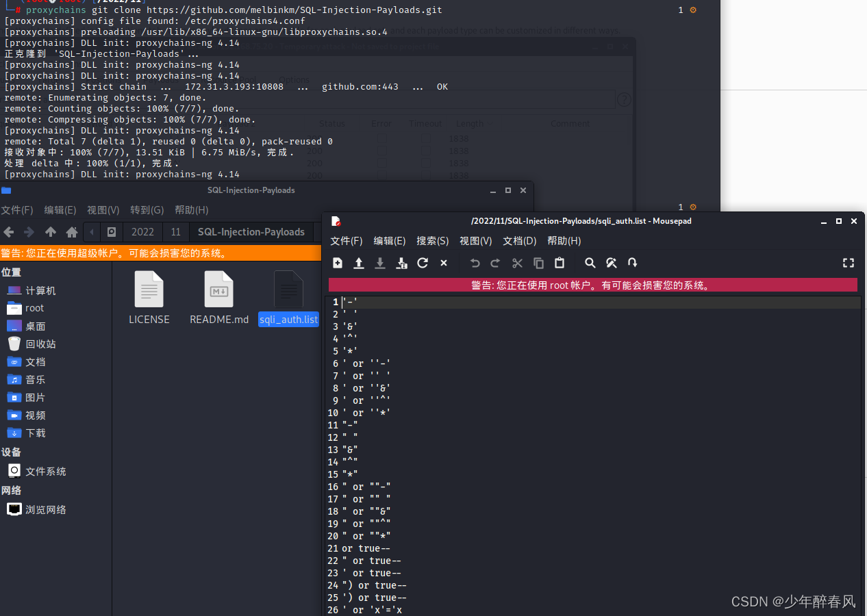
Task: Click line 3 '&' text in Mousepad
Action: point(350,326)
